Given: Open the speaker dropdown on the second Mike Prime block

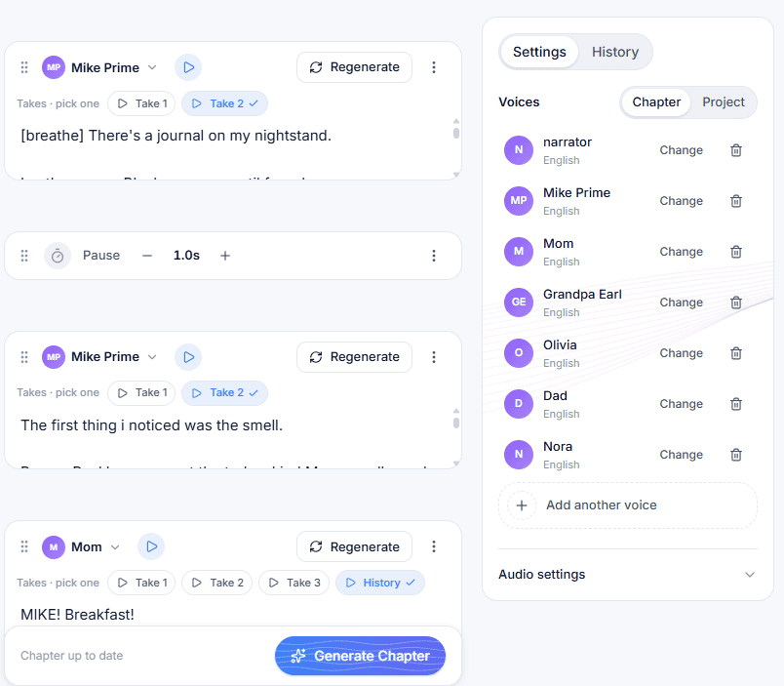Looking at the screenshot, I should [x=152, y=357].
